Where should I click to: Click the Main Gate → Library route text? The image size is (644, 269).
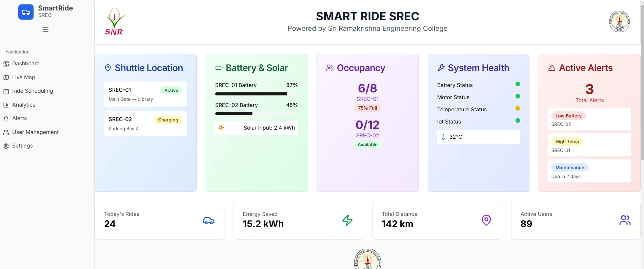131,99
